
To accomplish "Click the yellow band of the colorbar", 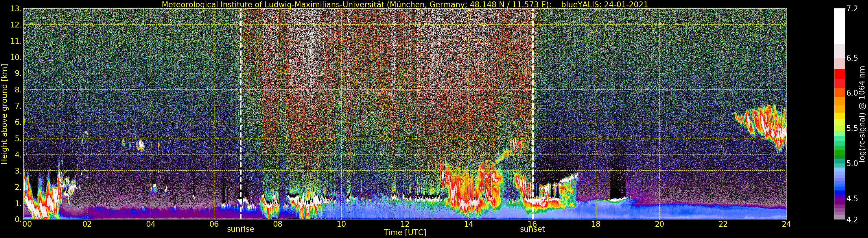I will pos(839,116).
